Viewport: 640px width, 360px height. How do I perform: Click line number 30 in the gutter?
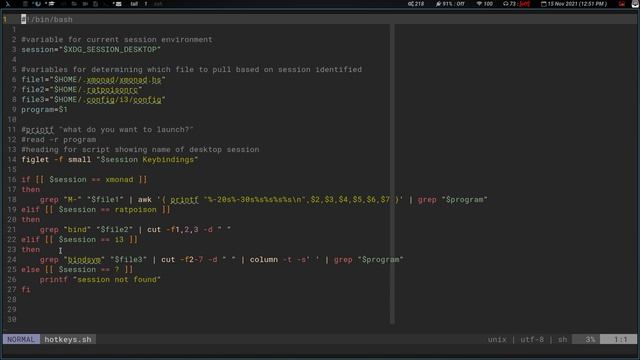12,320
